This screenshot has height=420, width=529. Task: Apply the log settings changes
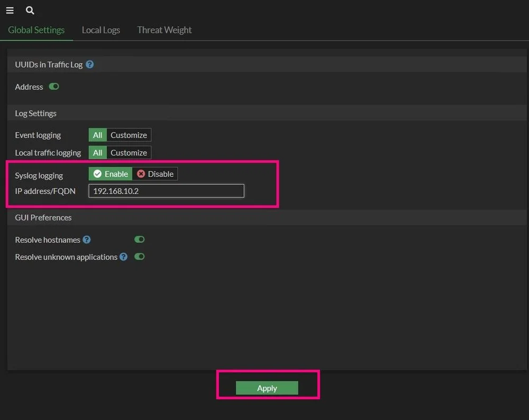pos(267,388)
